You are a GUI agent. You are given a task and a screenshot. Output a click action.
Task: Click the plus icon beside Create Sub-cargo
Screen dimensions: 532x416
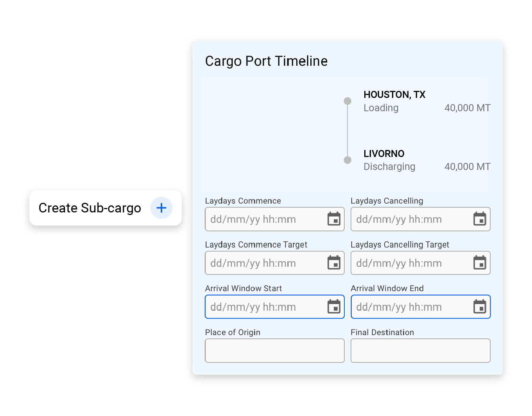pos(161,208)
